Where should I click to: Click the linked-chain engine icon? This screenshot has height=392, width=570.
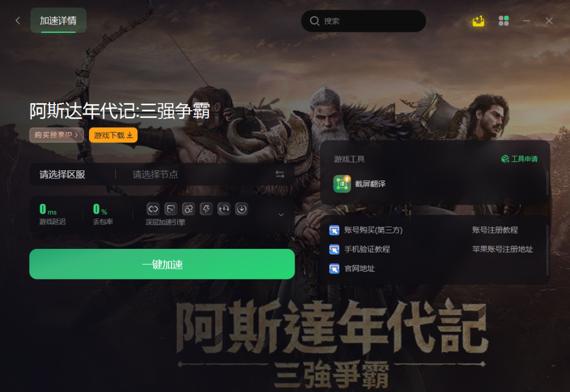[153, 209]
